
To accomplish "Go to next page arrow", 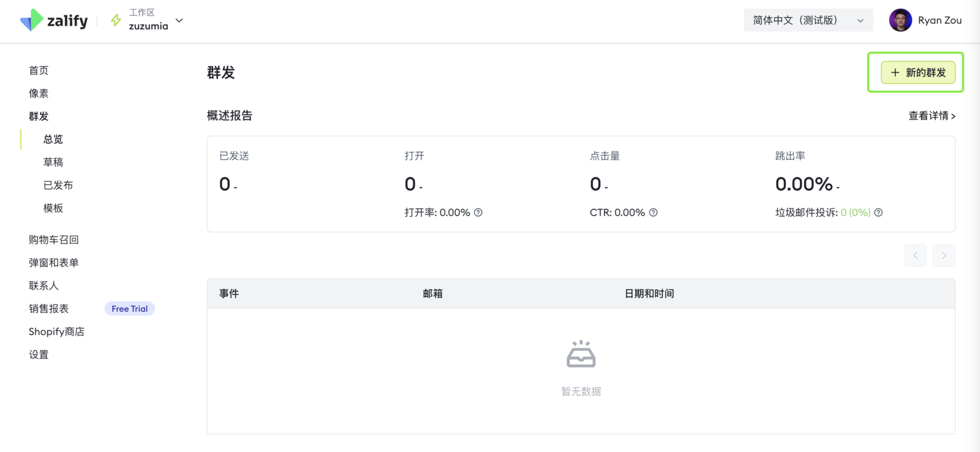I will click(x=944, y=255).
